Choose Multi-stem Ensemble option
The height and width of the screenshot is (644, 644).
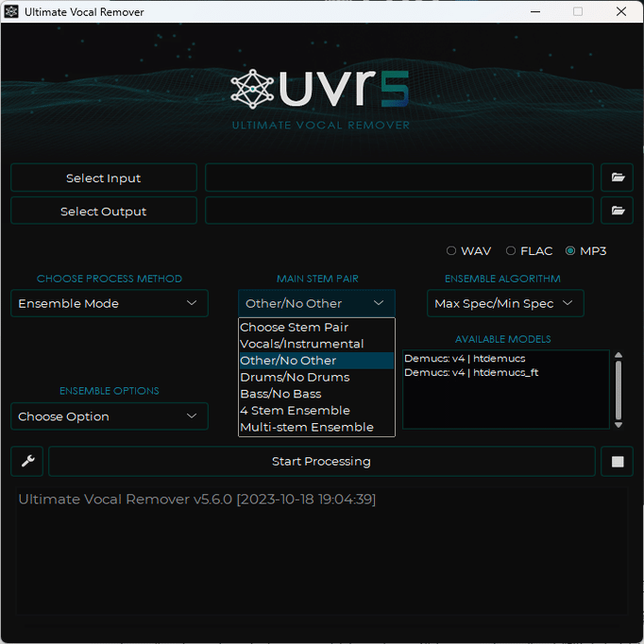[316, 427]
